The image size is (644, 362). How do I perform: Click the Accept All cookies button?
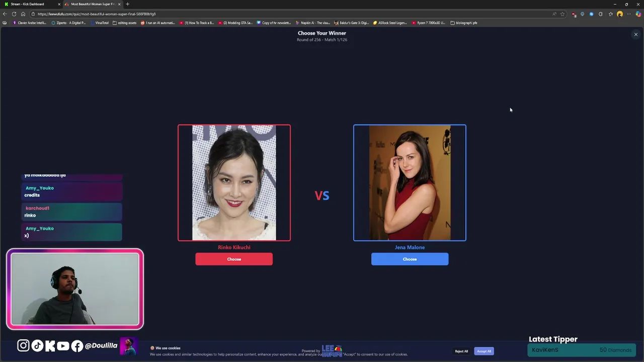coord(484,351)
